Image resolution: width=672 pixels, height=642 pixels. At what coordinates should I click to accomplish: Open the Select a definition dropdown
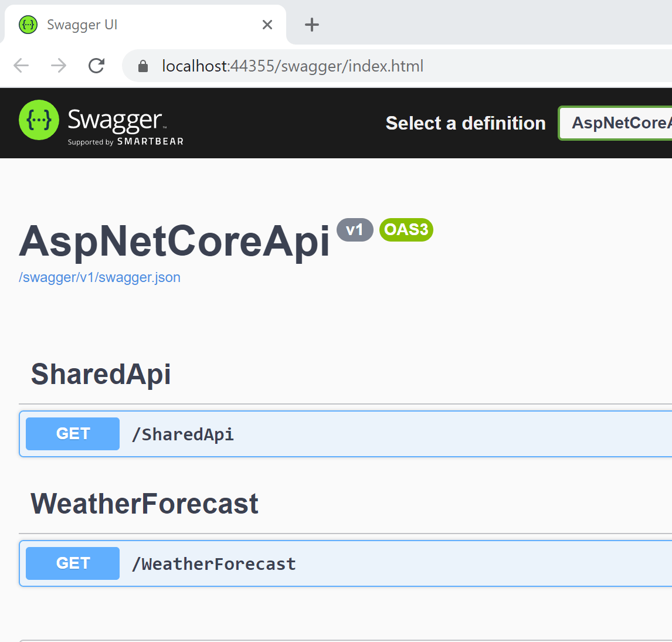(x=616, y=123)
